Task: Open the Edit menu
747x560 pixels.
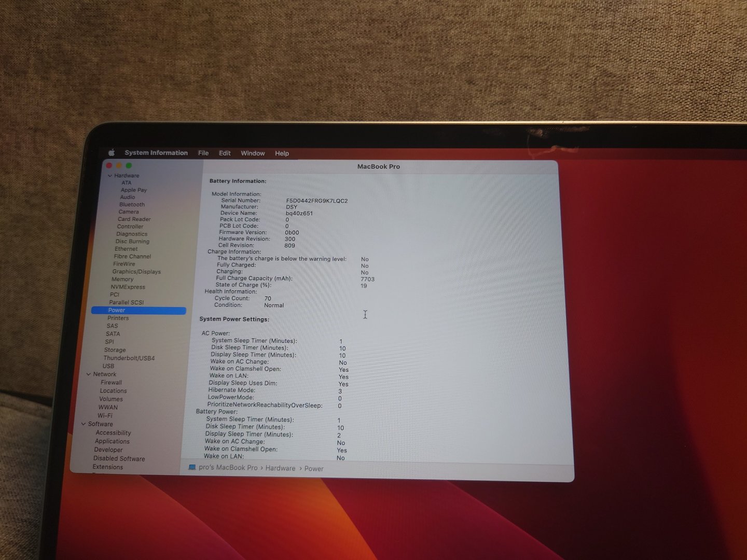Action: pos(225,153)
